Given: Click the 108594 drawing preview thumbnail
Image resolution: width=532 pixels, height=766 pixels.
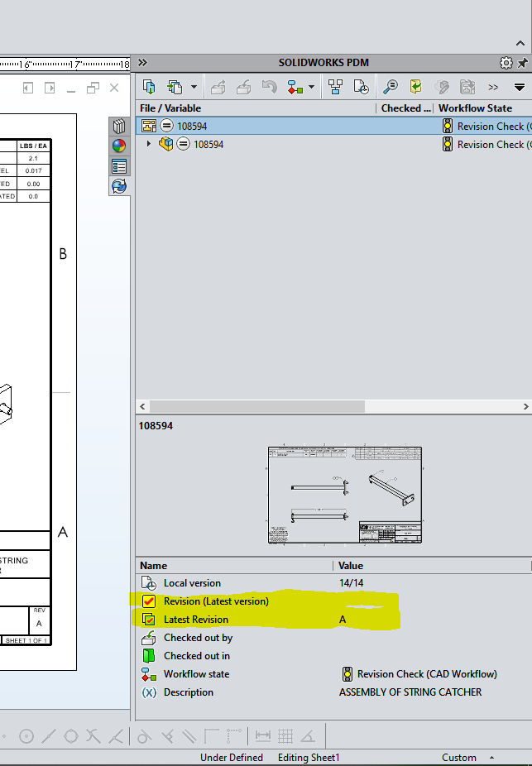Looking at the screenshot, I should tap(344, 495).
